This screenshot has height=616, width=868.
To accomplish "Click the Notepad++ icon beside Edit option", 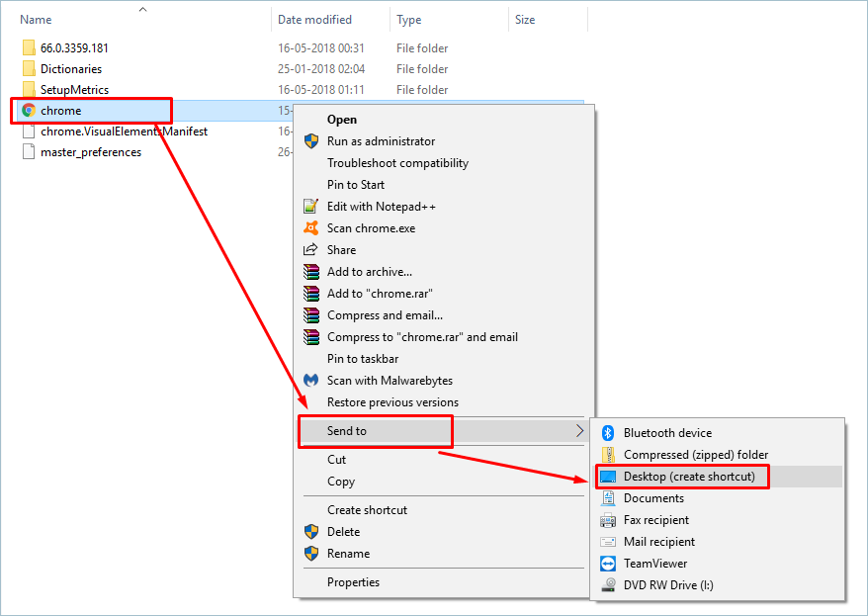I will (310, 207).
